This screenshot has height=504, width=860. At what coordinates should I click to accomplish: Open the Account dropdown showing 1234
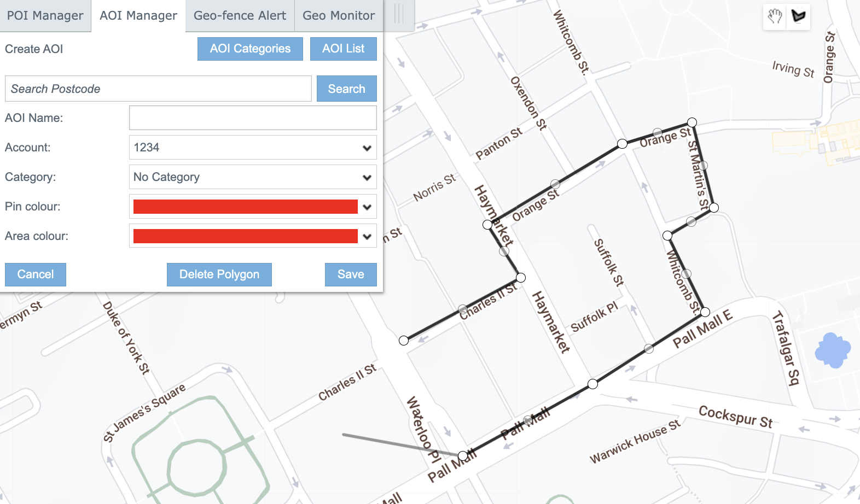coord(253,148)
